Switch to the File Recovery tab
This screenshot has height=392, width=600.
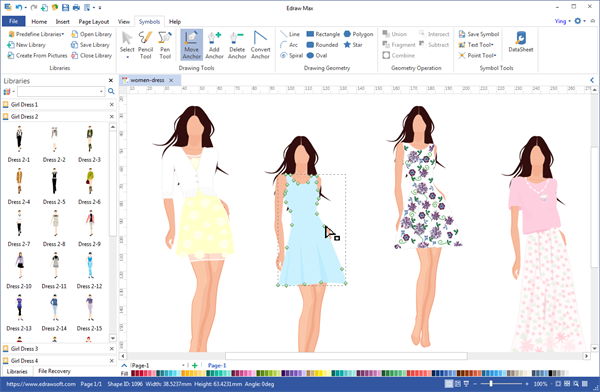point(54,371)
